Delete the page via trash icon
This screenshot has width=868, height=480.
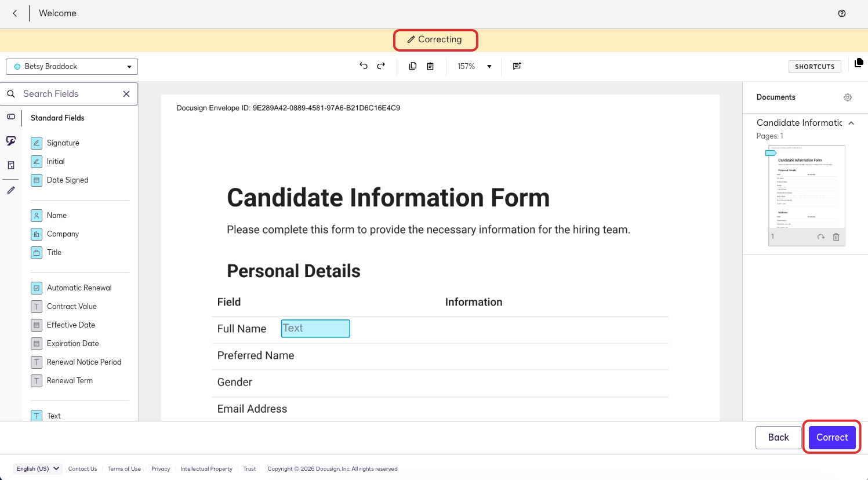click(x=836, y=237)
